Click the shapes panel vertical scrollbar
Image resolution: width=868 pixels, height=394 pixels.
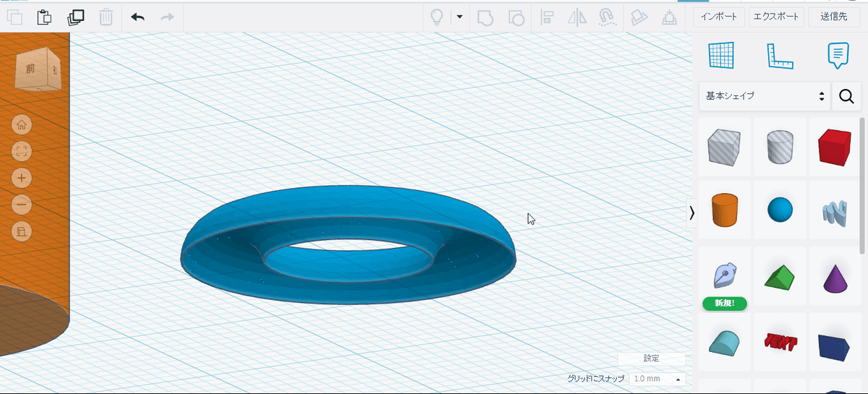click(862, 185)
